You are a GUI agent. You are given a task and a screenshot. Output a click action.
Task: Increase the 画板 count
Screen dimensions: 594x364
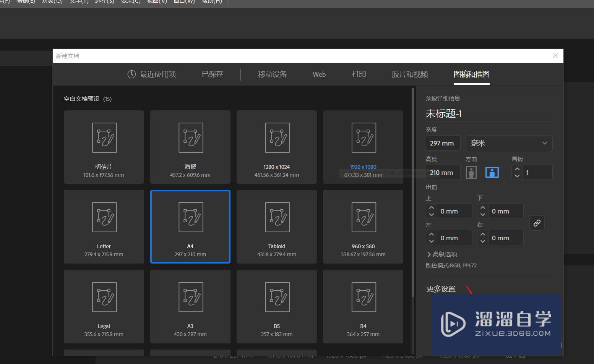(x=517, y=169)
